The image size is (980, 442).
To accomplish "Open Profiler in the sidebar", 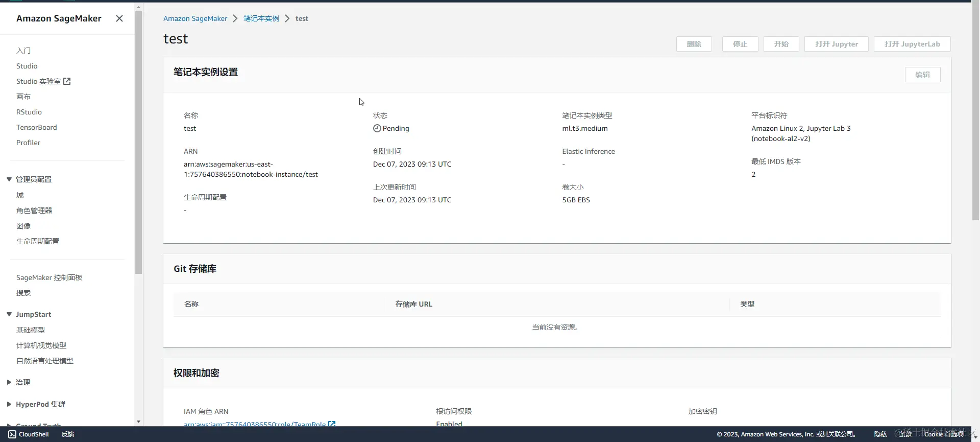I will [x=28, y=143].
